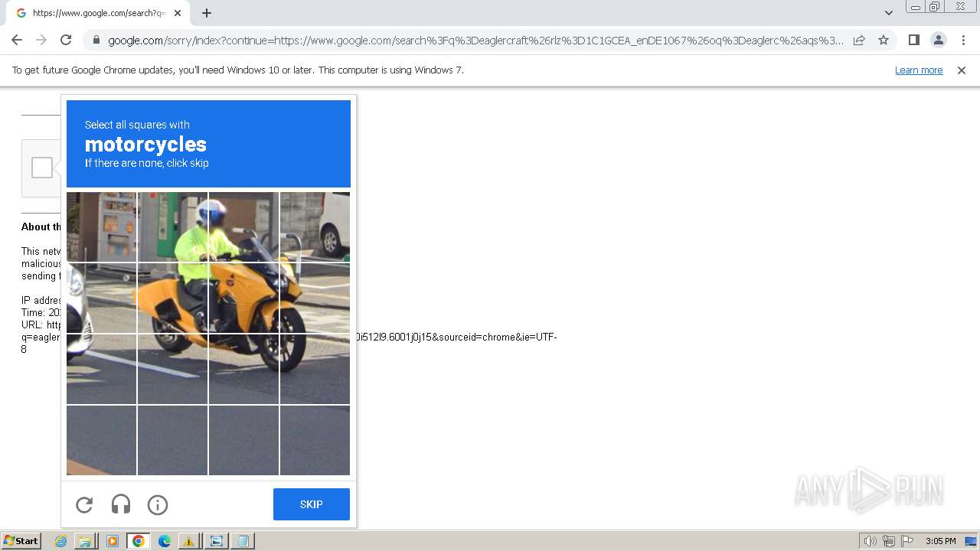This screenshot has width=980, height=551.
Task: Expand the tab search dropdown arrow
Action: (888, 13)
